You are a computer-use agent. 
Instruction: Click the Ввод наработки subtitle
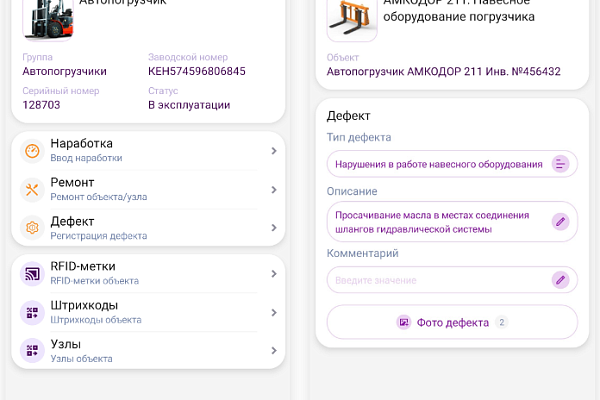click(86, 158)
